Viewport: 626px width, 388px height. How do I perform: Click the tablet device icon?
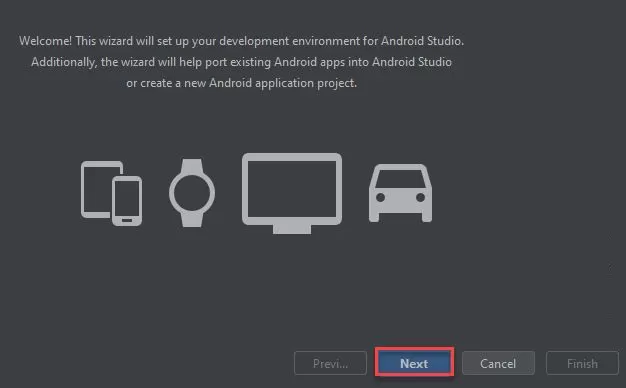pos(97,189)
